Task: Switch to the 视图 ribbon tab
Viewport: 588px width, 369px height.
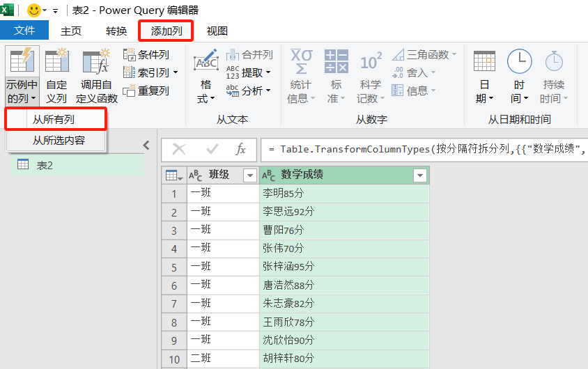Action: tap(217, 31)
